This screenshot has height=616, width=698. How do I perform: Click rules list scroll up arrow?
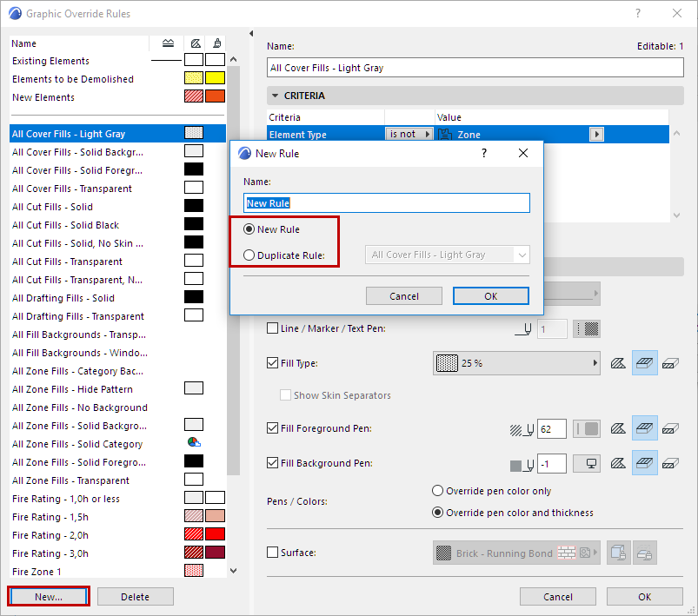coord(233,59)
